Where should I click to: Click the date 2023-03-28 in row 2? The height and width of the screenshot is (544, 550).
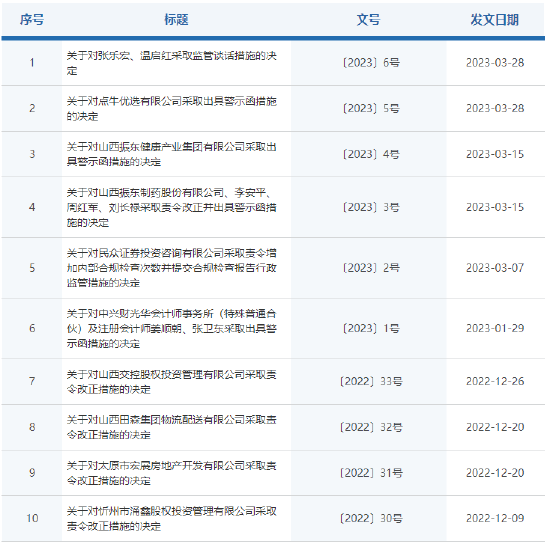495,108
